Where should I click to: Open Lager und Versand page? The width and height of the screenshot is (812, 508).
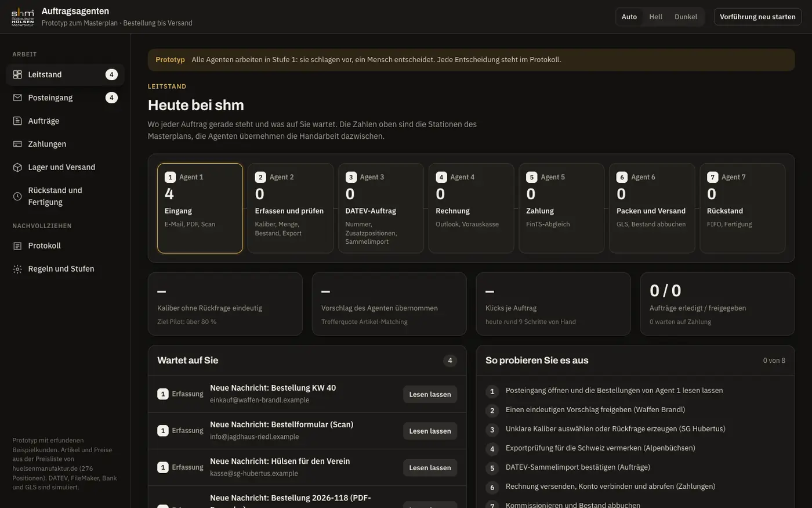65,167
